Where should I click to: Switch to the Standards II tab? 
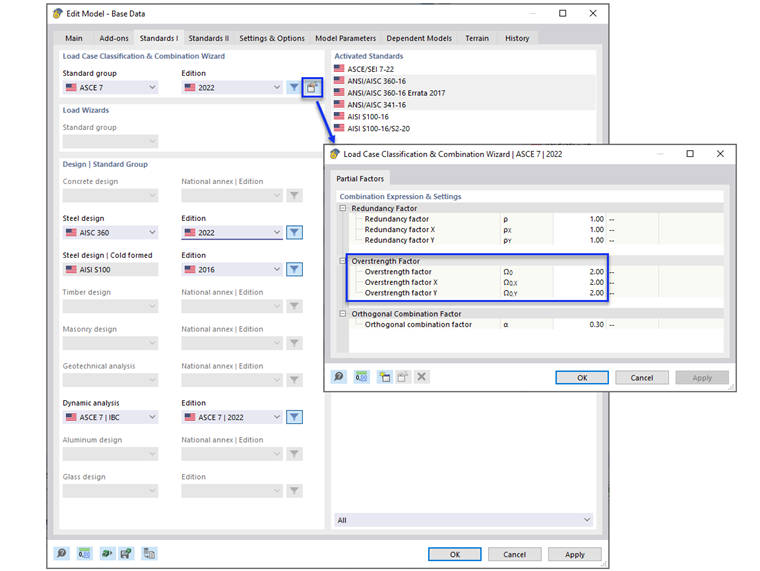coord(208,38)
